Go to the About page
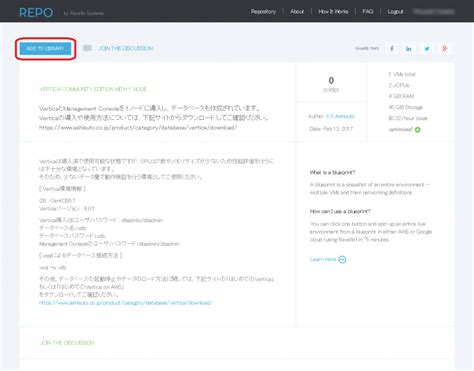This screenshot has height=371, width=474. tap(297, 11)
